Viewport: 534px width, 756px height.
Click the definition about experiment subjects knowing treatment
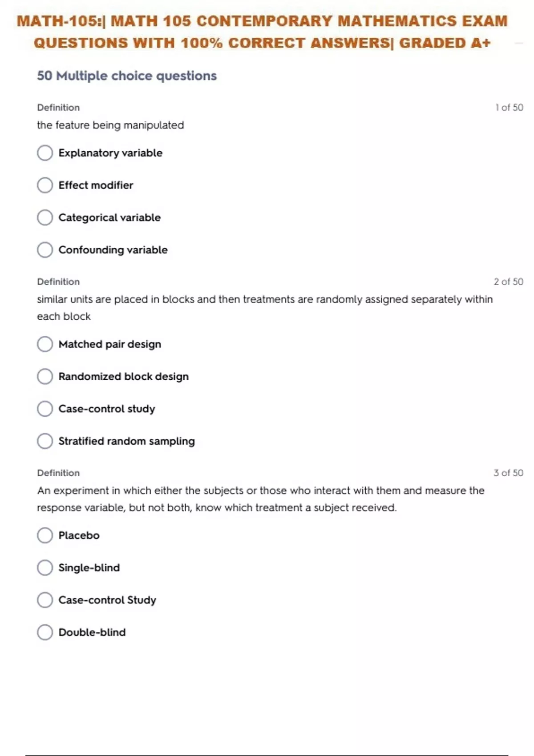pyautogui.click(x=261, y=499)
